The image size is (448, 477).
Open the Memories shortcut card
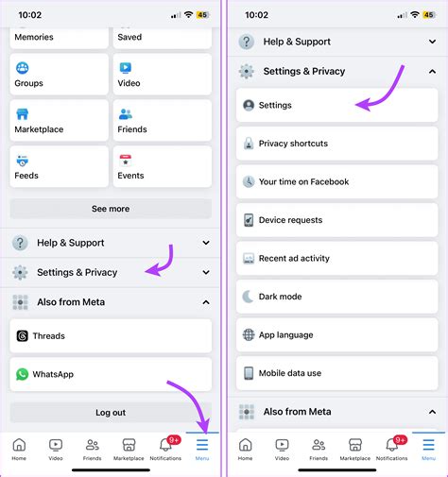point(60,38)
